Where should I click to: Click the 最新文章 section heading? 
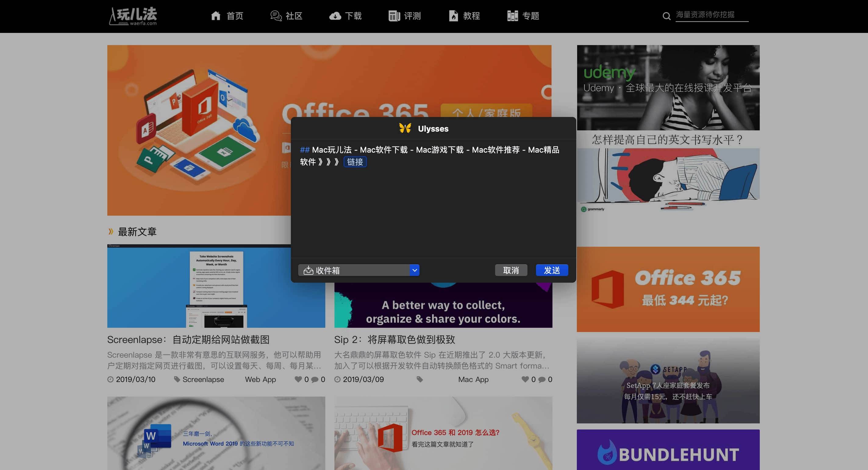(x=137, y=231)
